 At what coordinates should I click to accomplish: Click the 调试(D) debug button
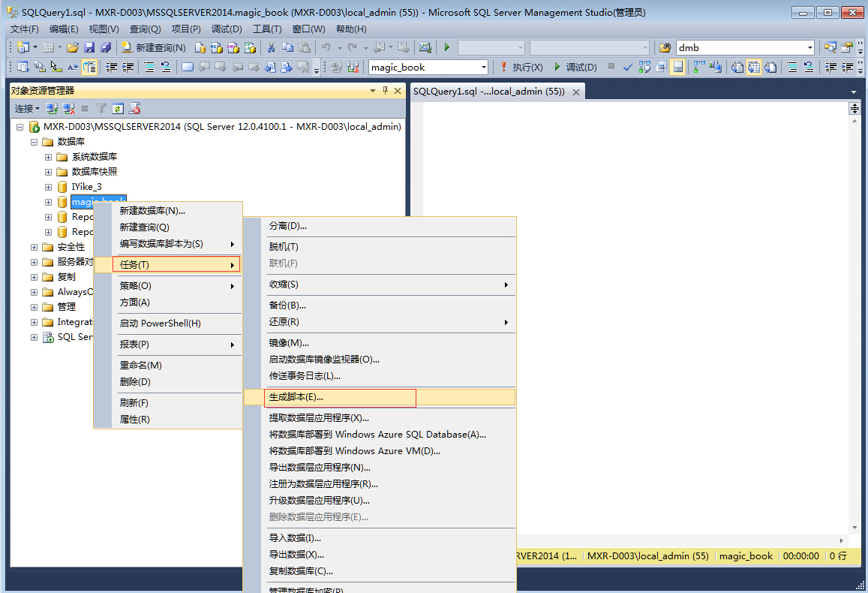[575, 67]
